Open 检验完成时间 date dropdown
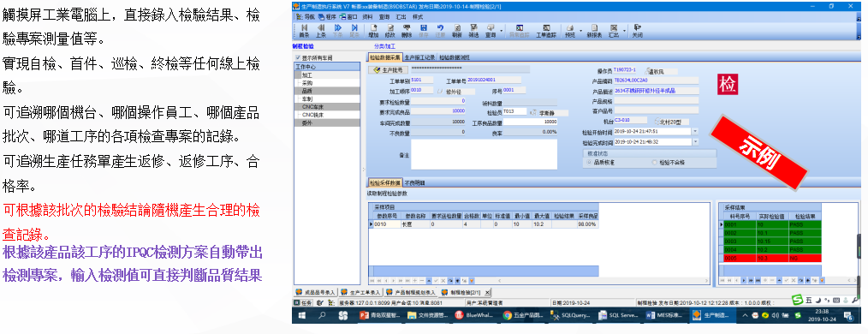 click(695, 142)
